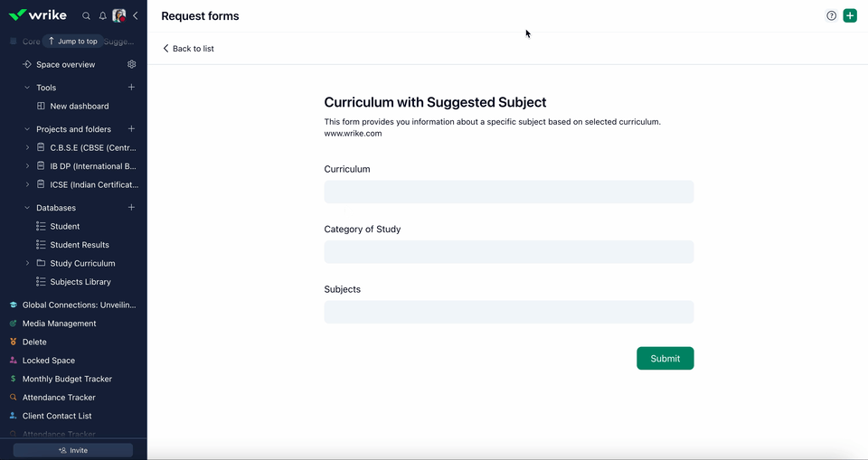Select the Category of Study field
The width and height of the screenshot is (868, 460).
pyautogui.click(x=509, y=252)
